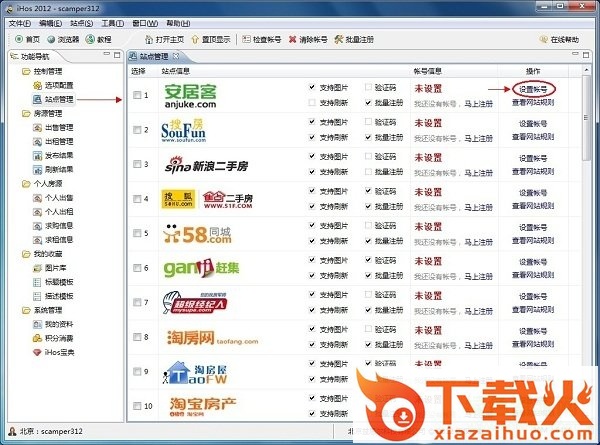Close the 站点管理 tab
This screenshot has height=445, width=600.
pos(176,56)
